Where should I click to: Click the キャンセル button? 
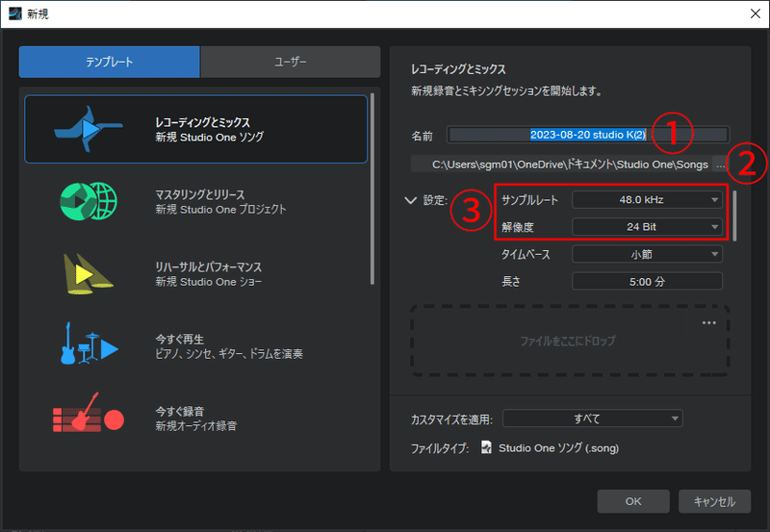pyautogui.click(x=714, y=501)
